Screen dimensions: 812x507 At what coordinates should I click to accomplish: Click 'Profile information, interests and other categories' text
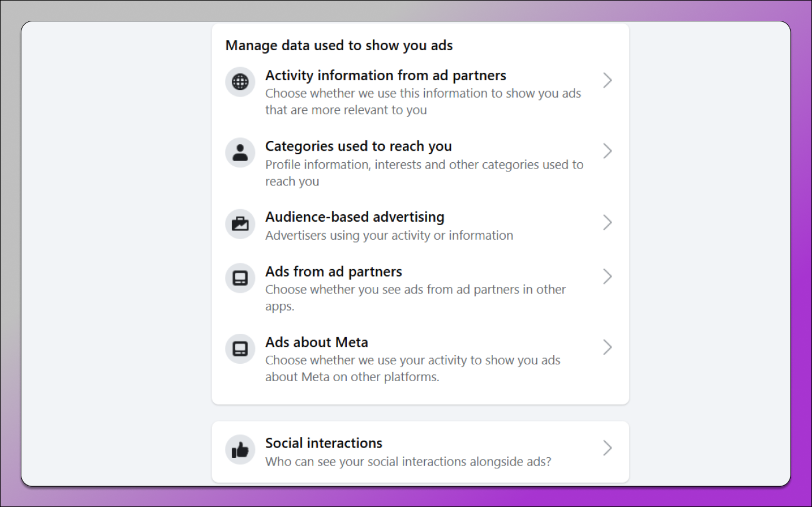click(424, 173)
